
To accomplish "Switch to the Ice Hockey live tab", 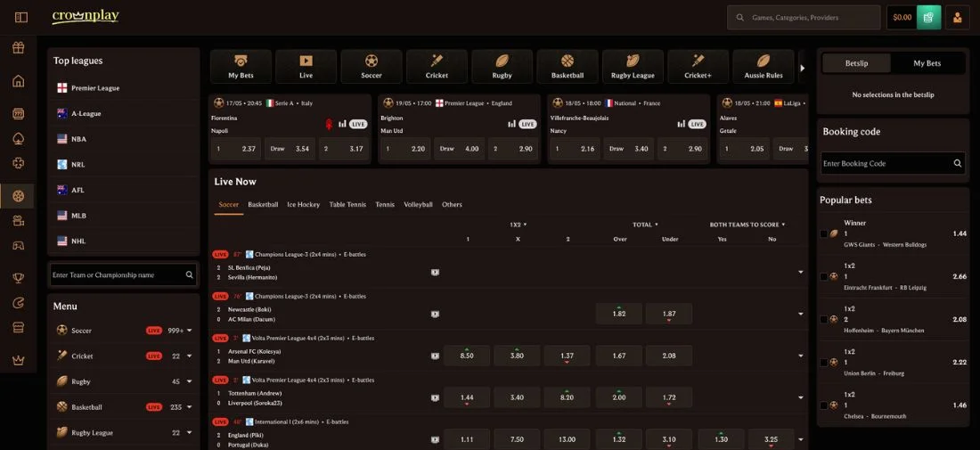I will 303,204.
